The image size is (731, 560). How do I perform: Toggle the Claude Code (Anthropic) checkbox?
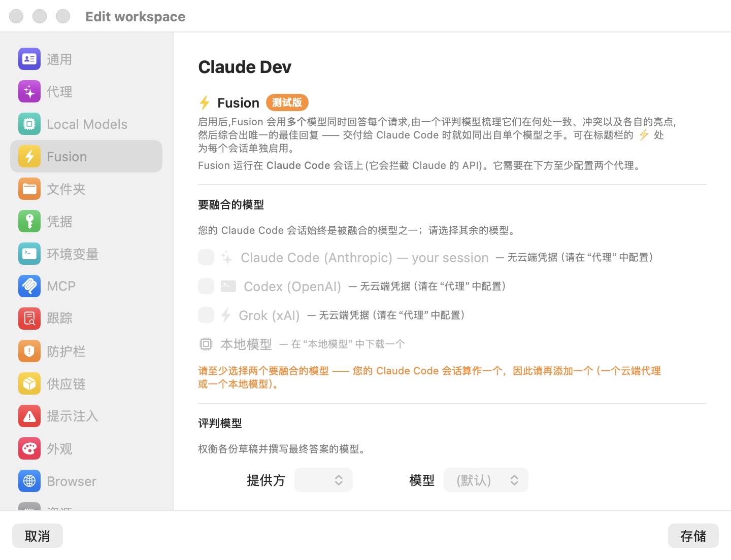tap(206, 257)
